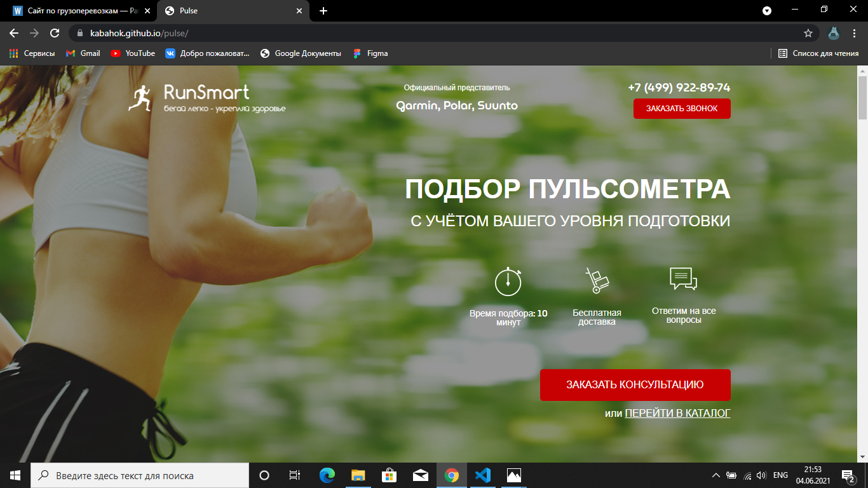Image resolution: width=868 pixels, height=488 pixels.
Task: Open the YouTube bookmark
Action: 133,53
